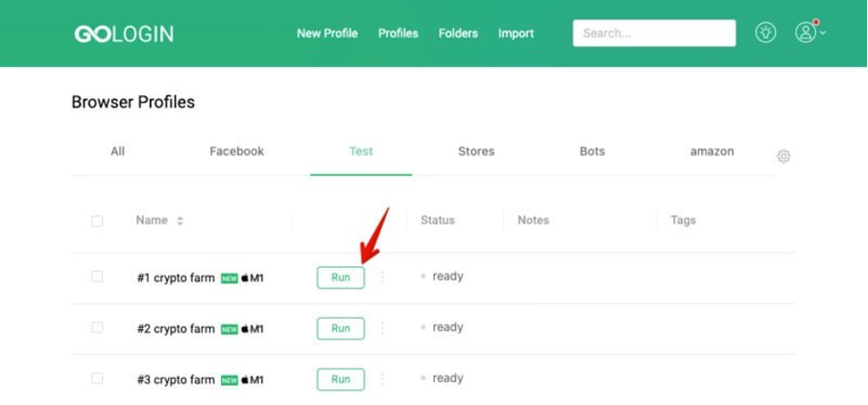This screenshot has height=405, width=868.
Task: Open three-dot menu for #2 crypto farm
Action: click(382, 328)
